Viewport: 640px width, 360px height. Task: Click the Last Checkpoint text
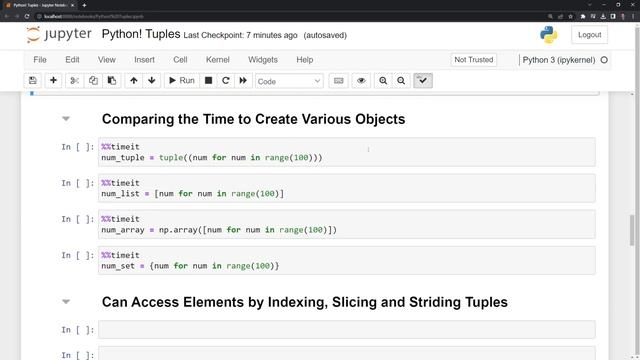click(240, 36)
